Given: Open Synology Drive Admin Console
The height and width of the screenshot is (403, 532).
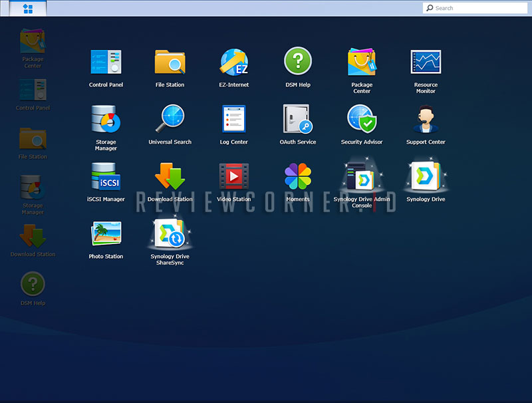Looking at the screenshot, I should point(361,176).
